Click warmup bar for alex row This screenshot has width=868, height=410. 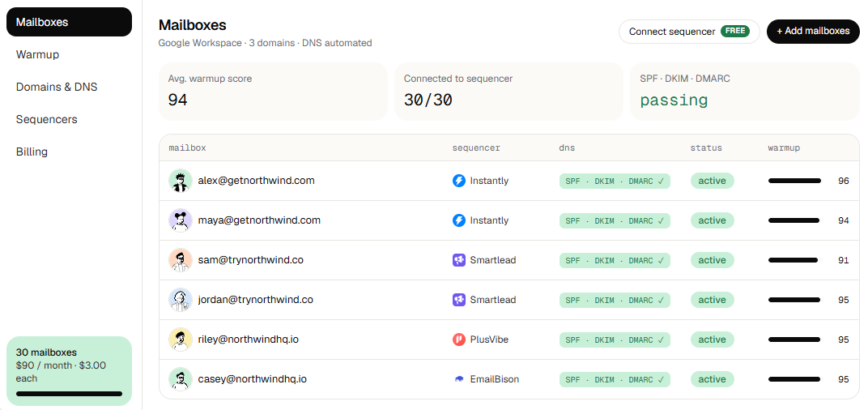point(795,181)
